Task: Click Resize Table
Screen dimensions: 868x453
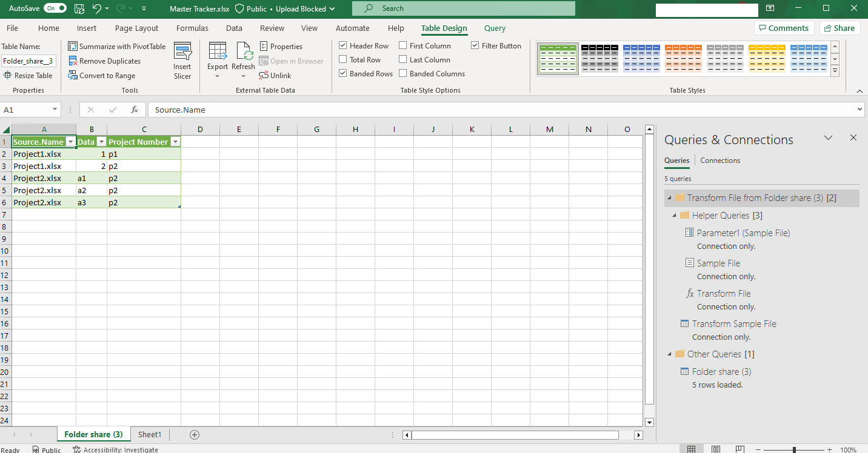Action: click(28, 76)
